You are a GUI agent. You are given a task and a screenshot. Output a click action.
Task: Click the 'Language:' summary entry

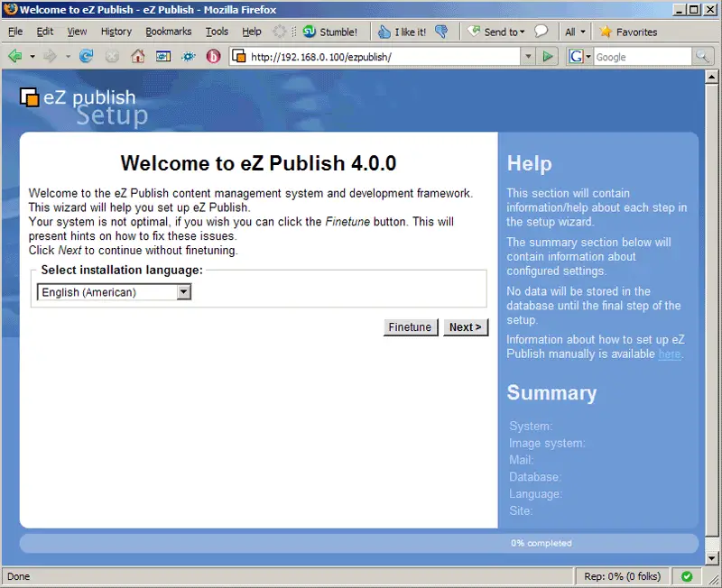point(535,493)
